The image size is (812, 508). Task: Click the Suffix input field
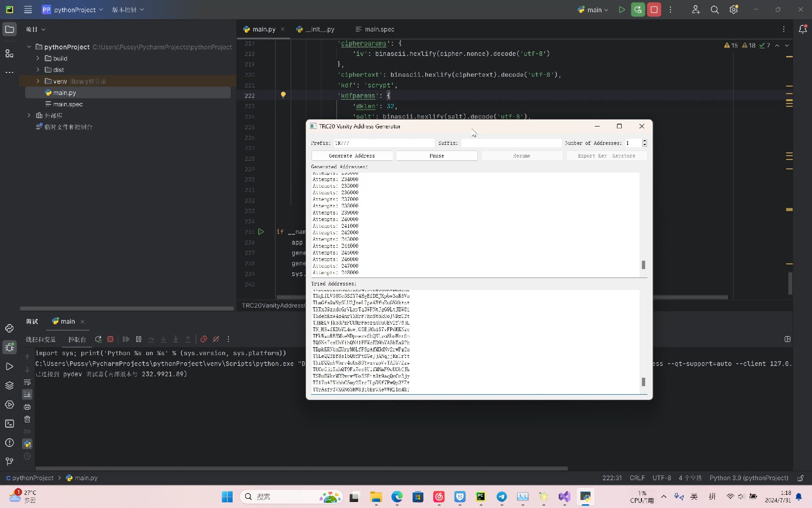511,143
